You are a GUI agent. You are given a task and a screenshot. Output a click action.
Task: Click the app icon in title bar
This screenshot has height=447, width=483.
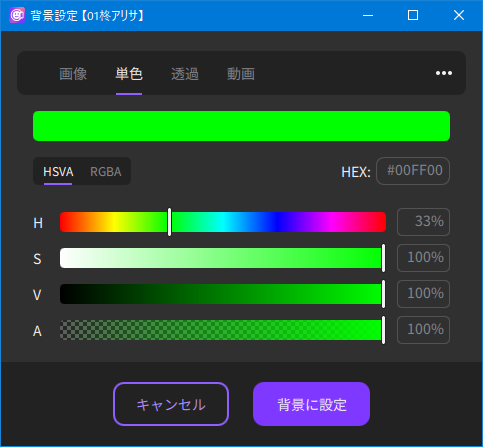[17, 15]
